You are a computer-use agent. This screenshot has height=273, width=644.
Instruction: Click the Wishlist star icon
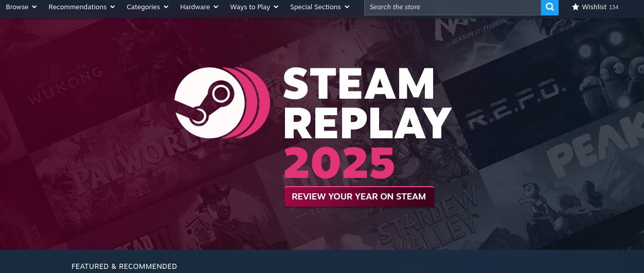[x=575, y=7]
